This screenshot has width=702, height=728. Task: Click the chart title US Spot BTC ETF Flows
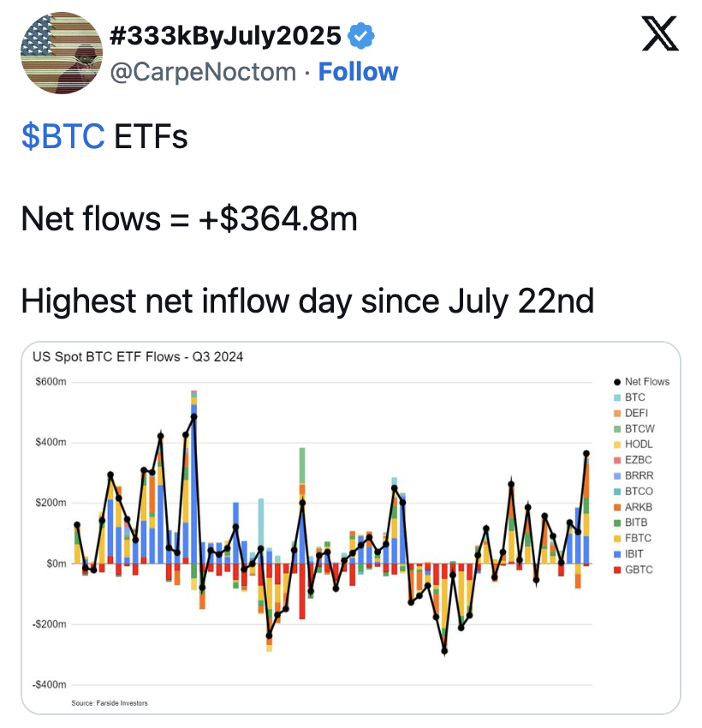point(138,357)
